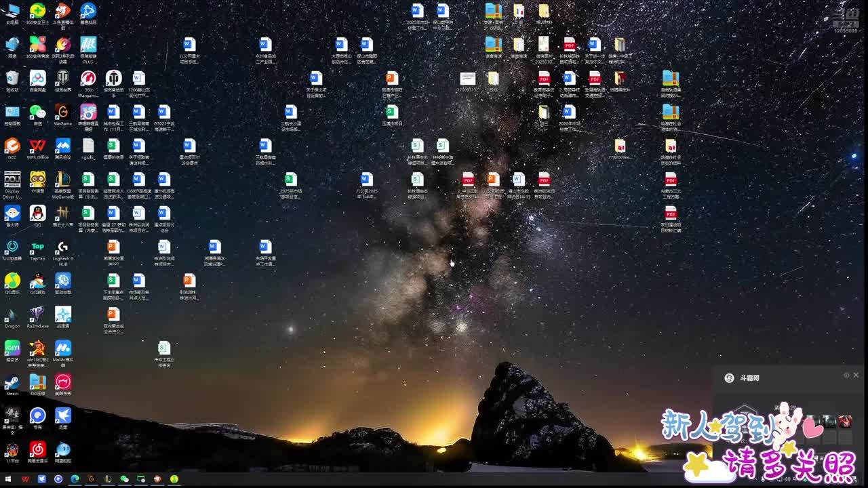
Task: Launch the Display Driver Uninstaller shortcut
Action: 12,180
